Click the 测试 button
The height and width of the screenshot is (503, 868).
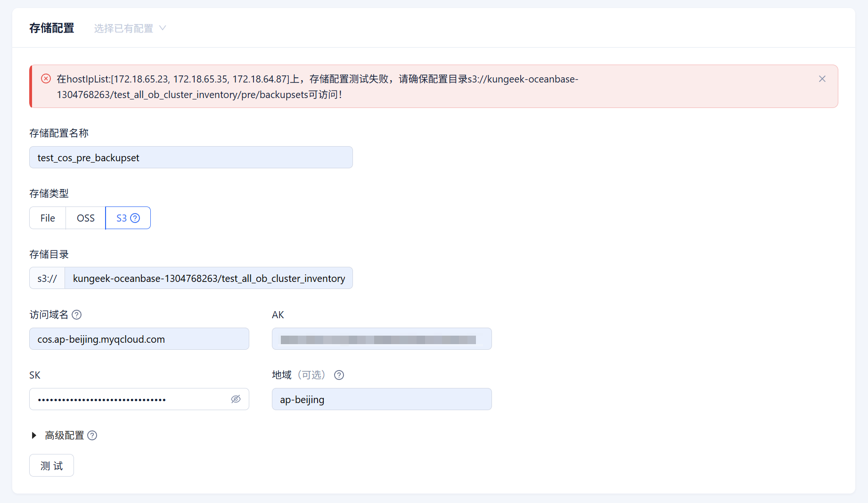[51, 466]
